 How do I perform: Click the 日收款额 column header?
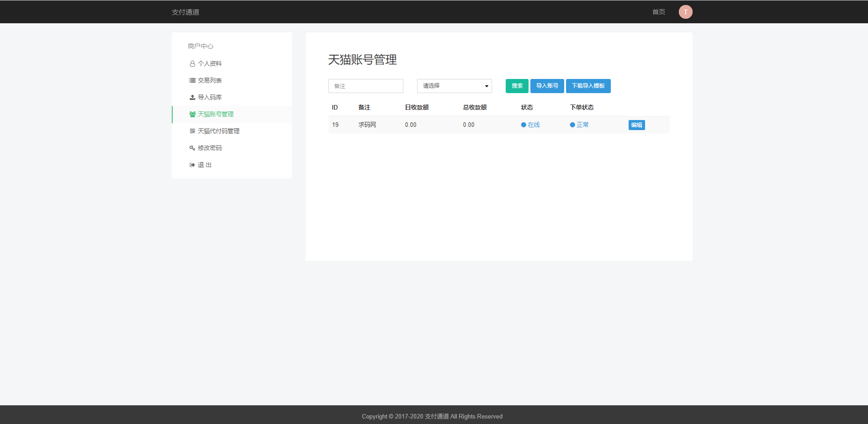pos(417,108)
